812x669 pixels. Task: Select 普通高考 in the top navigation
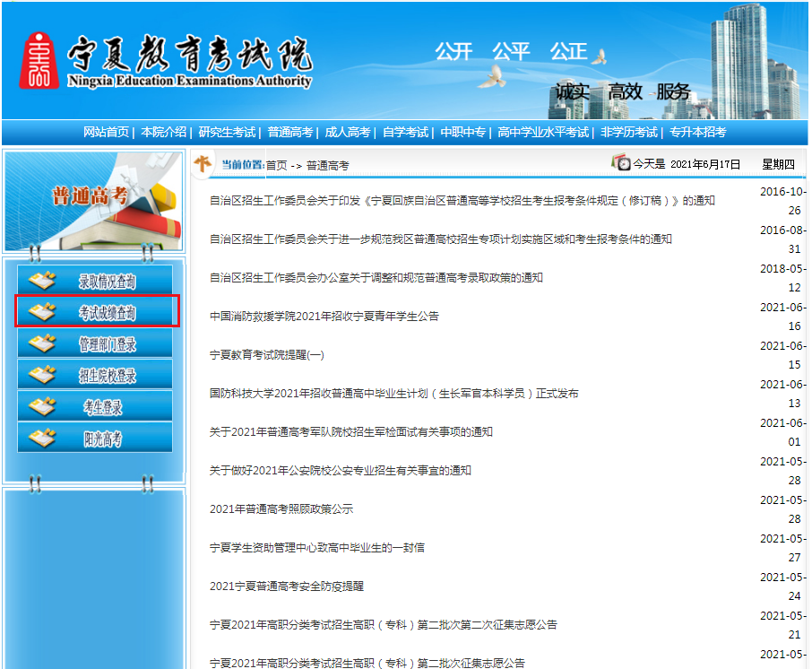290,132
